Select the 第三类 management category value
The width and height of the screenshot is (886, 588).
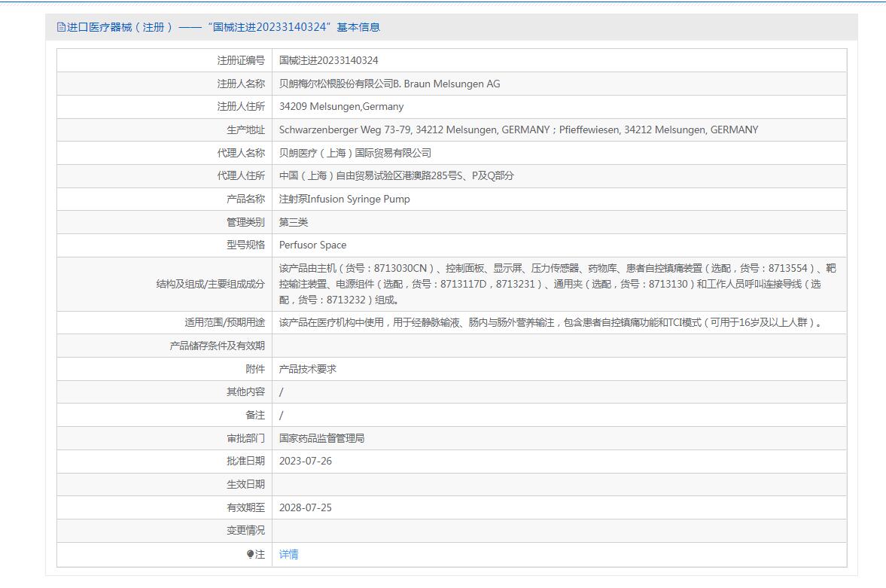tap(294, 222)
